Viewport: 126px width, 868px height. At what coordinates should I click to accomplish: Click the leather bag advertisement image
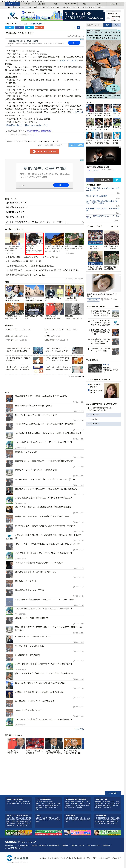coord(103,64)
